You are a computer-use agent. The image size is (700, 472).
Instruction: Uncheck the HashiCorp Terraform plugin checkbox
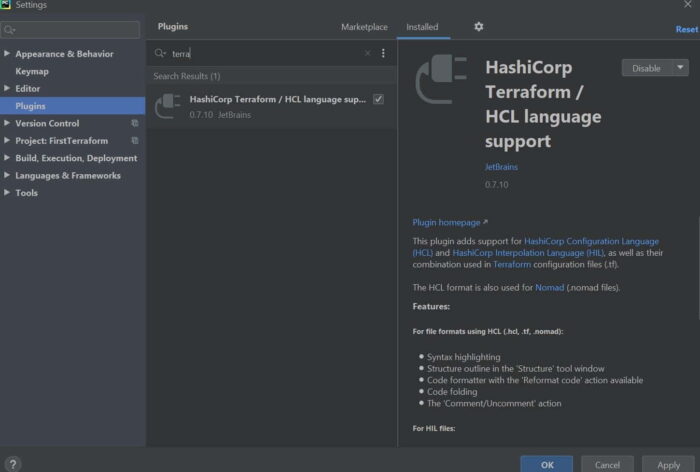pyautogui.click(x=378, y=99)
